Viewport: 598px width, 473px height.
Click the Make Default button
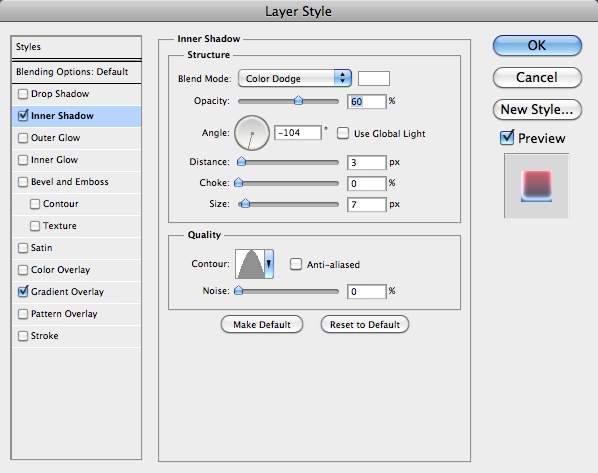coord(262,325)
